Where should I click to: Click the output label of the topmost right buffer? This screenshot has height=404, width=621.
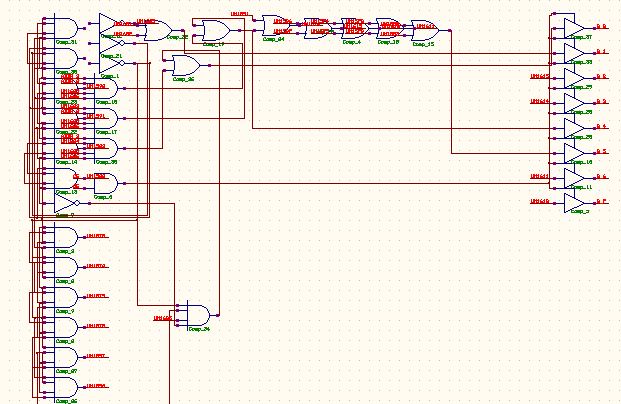pyautogui.click(x=602, y=27)
